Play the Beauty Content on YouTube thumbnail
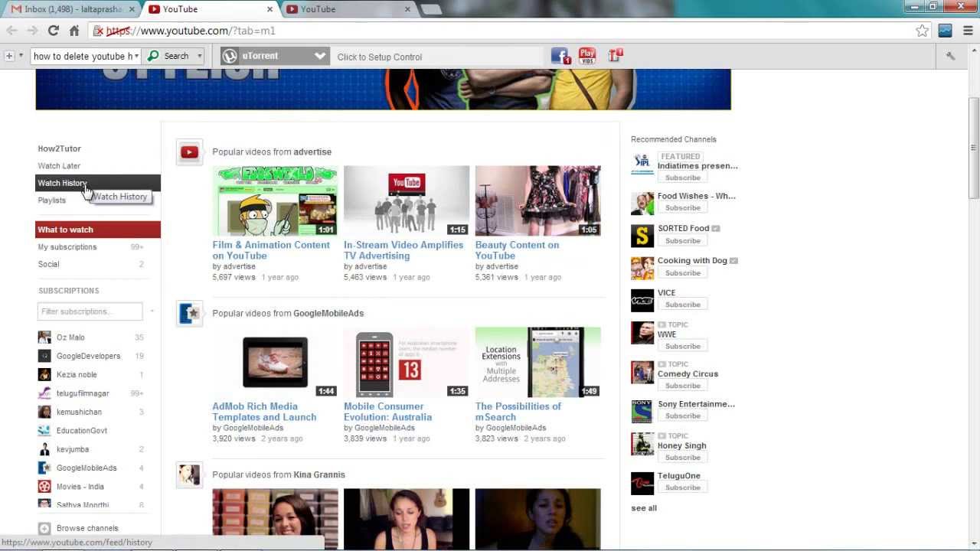980x551 pixels. click(x=537, y=201)
